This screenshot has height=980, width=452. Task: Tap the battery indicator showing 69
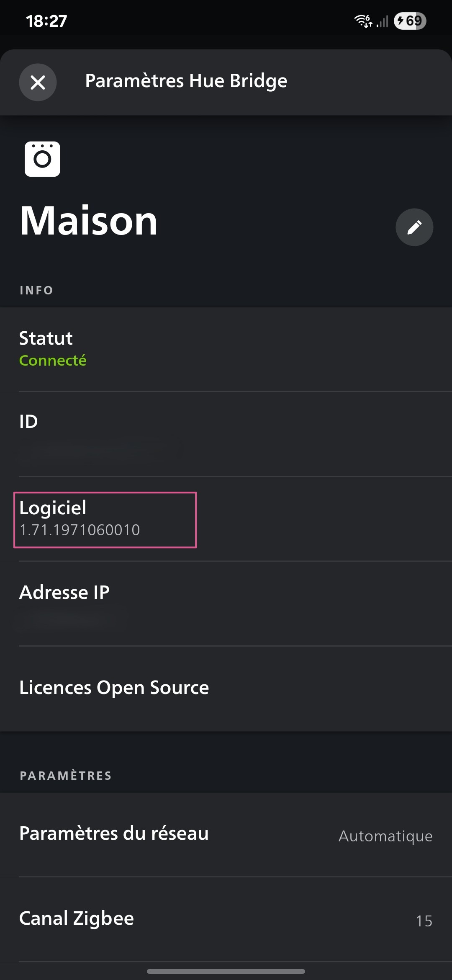(410, 21)
